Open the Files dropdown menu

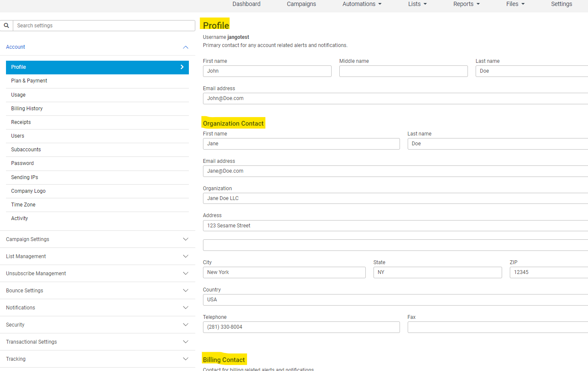pyautogui.click(x=515, y=4)
